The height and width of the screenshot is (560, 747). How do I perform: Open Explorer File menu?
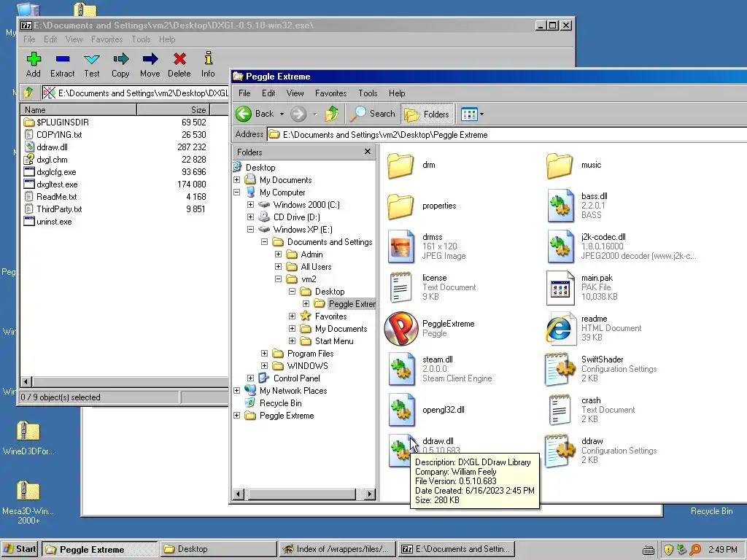pyautogui.click(x=244, y=93)
